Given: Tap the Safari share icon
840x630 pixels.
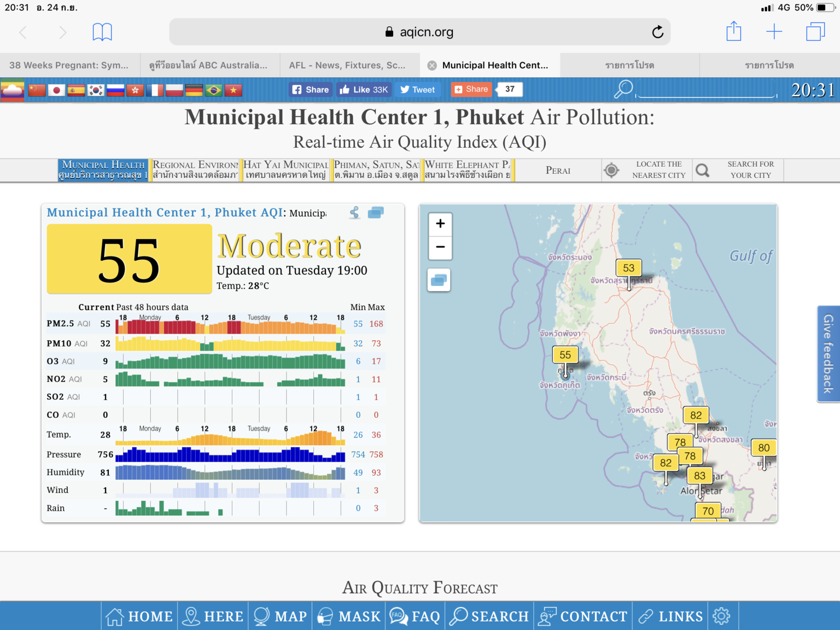Looking at the screenshot, I should click(733, 32).
